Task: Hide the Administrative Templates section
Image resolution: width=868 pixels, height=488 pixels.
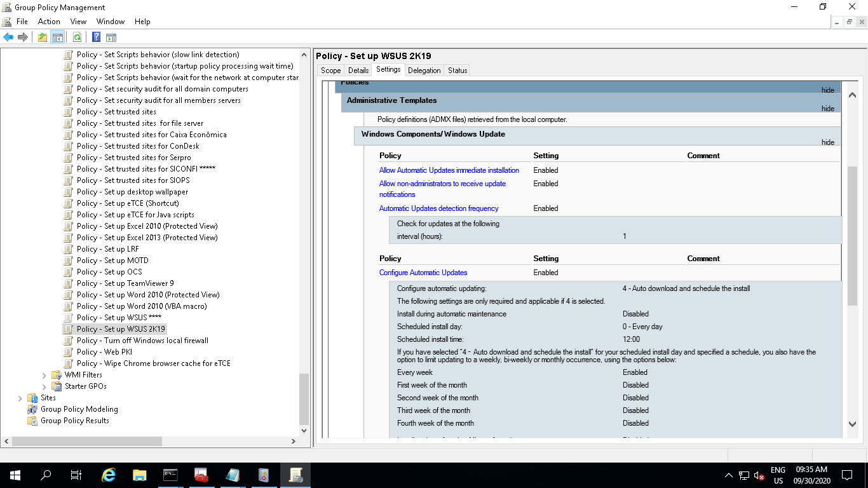Action: pos(827,109)
